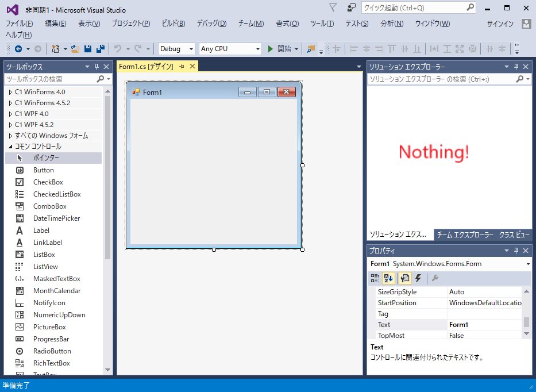Switch to the クラス ビュー tab
This screenshot has width=536, height=392.
[514, 235]
